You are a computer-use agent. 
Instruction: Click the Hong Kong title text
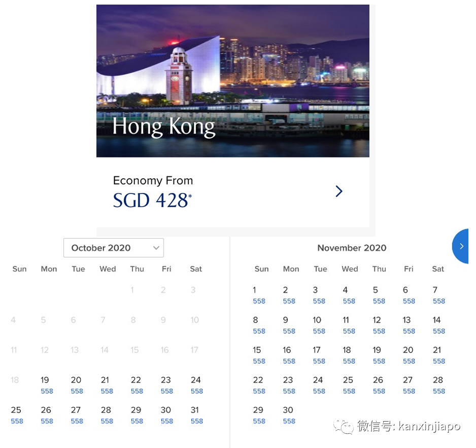(x=163, y=127)
